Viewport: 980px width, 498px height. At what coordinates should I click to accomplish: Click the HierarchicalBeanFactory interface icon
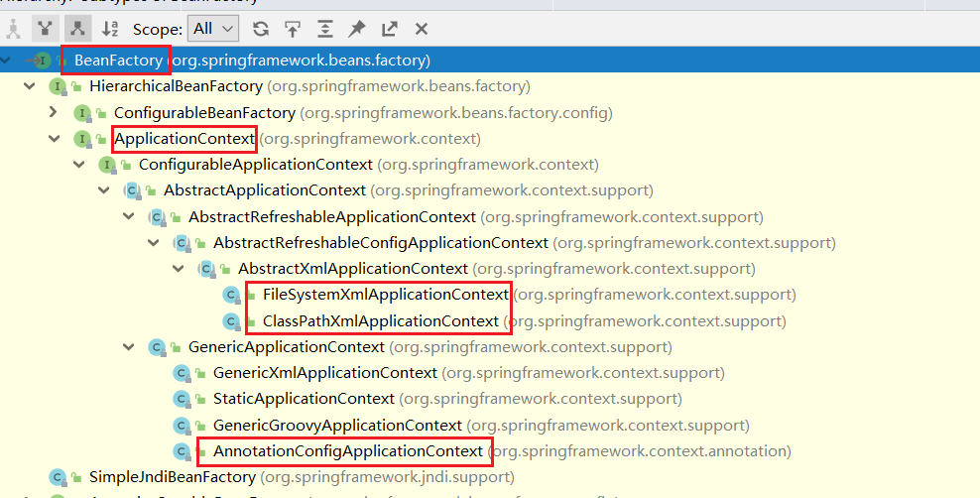58,87
